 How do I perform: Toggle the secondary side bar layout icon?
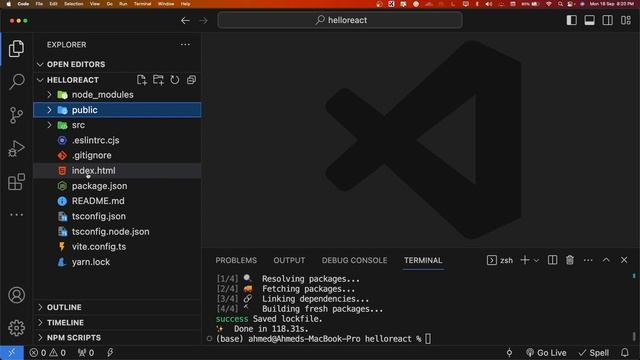point(607,20)
